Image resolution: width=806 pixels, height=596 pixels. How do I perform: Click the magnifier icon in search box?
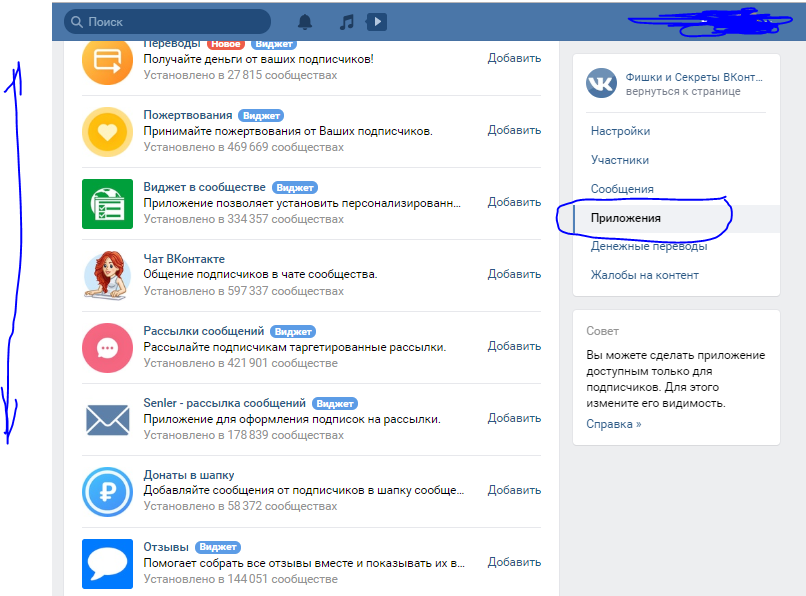coord(77,22)
